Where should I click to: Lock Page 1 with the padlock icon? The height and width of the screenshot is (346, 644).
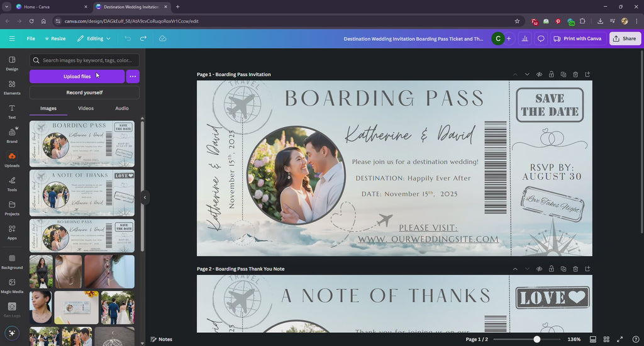tap(551, 74)
